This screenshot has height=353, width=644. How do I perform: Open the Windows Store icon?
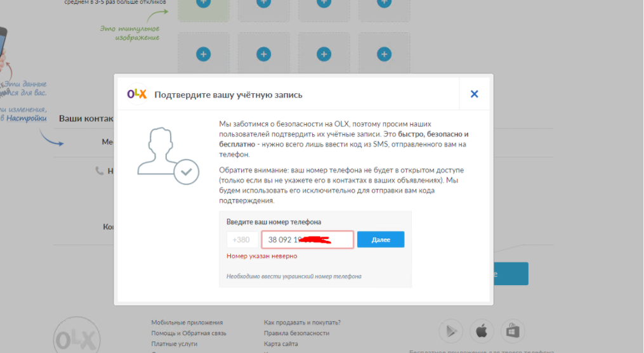[x=513, y=331]
